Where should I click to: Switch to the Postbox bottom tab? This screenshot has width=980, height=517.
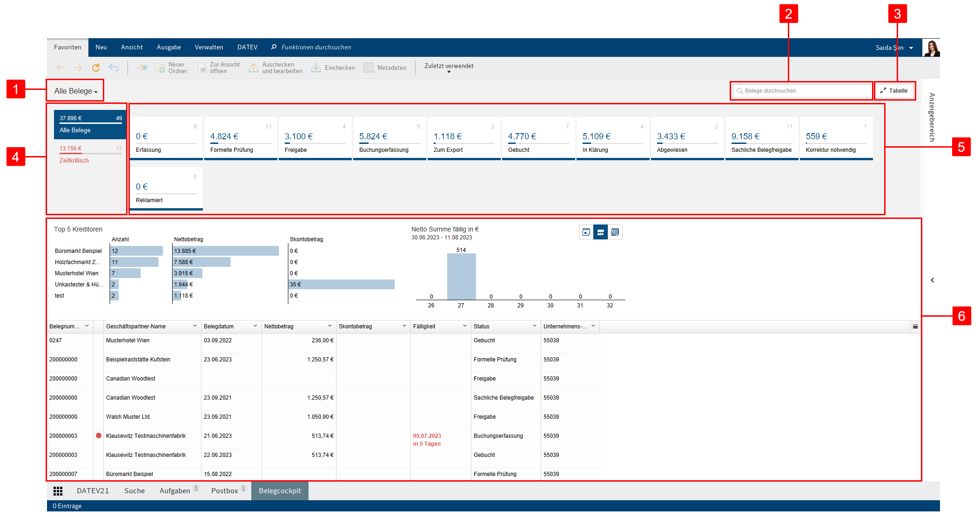tap(228, 491)
